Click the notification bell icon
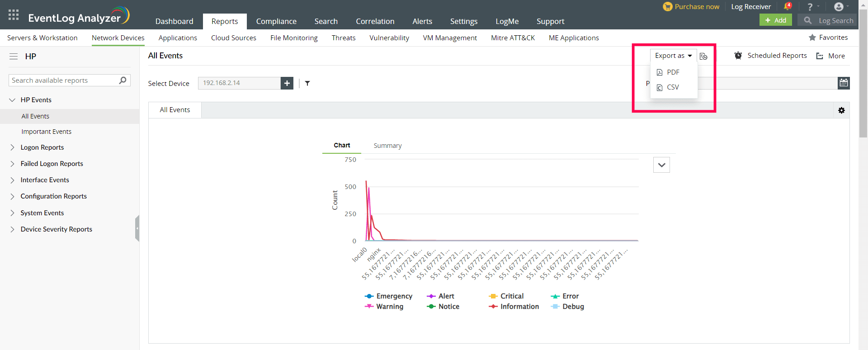The height and width of the screenshot is (350, 868). pos(787,7)
